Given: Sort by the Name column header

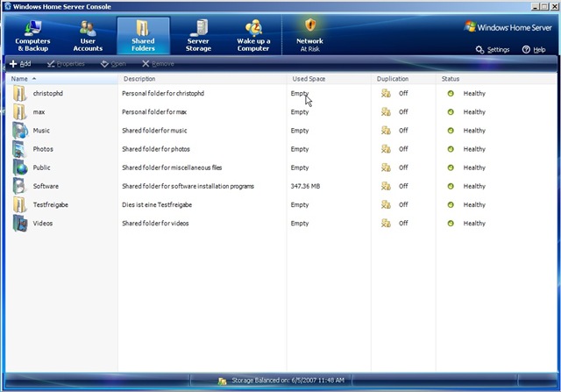Looking at the screenshot, I should pos(61,79).
